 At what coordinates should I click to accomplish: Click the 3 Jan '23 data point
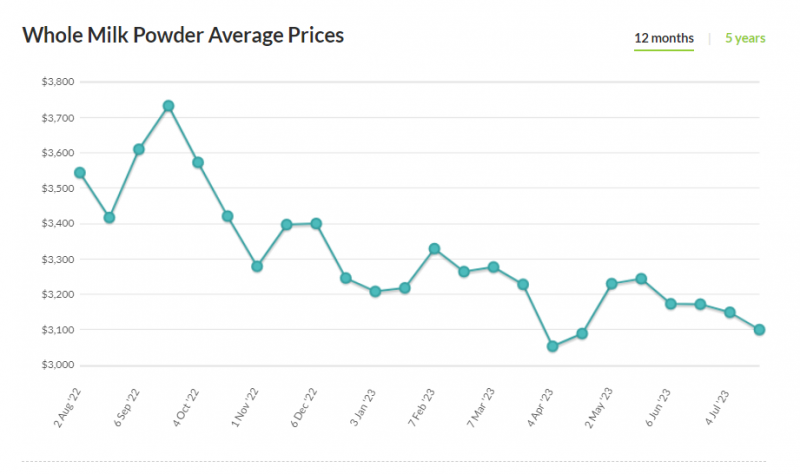coord(375,292)
